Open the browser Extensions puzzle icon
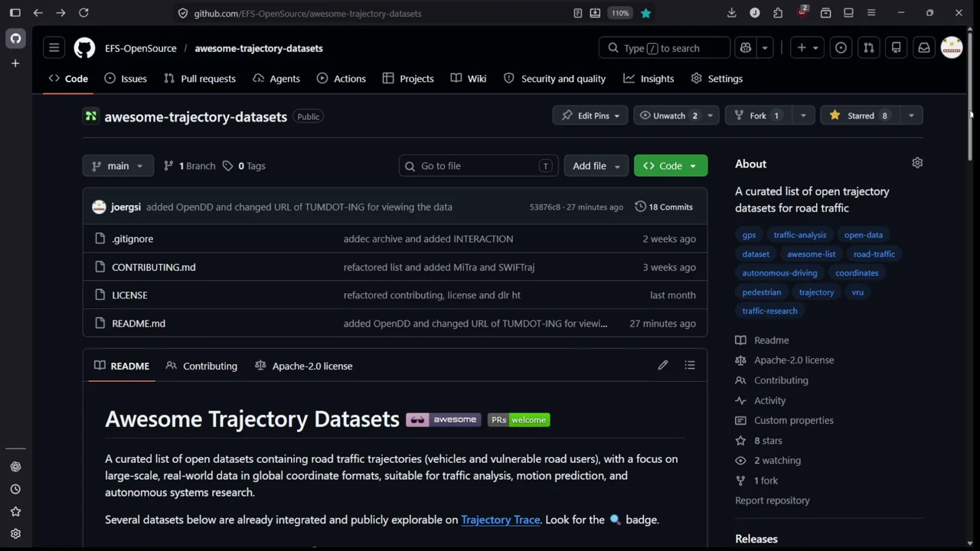The image size is (980, 551). click(x=778, y=13)
